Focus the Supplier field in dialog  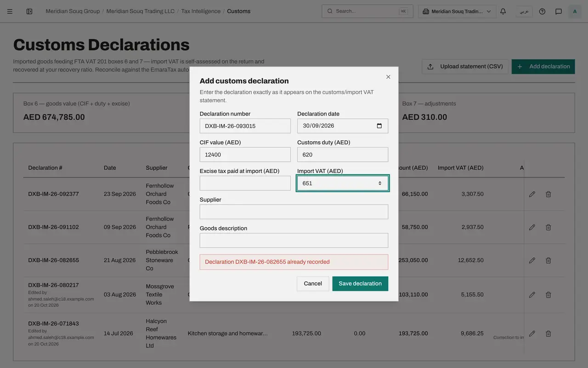[x=294, y=212]
